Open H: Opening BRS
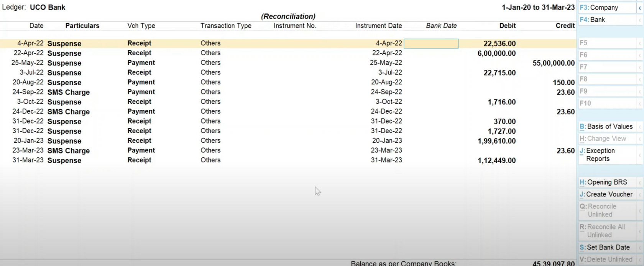The height and width of the screenshot is (266, 644). point(607,182)
